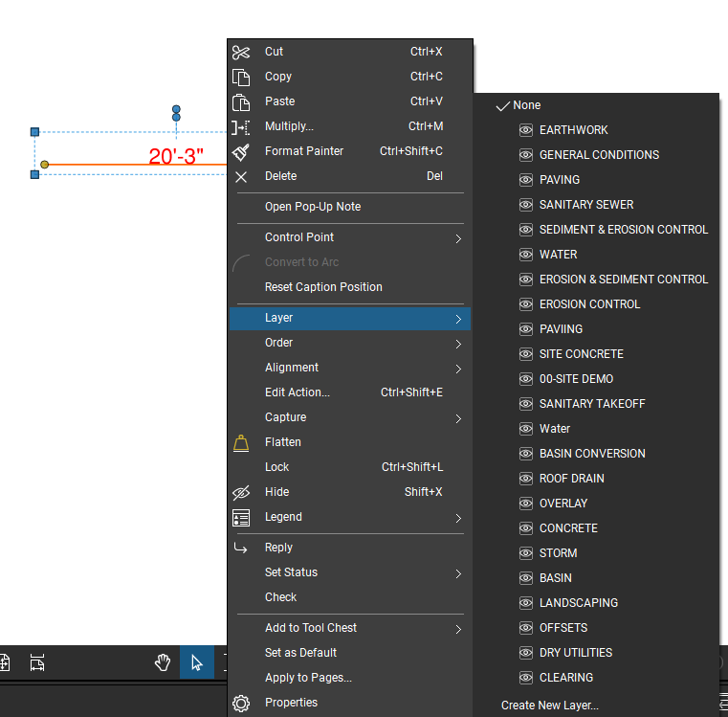
Task: Toggle visibility of GENERAL CONDITIONS layer
Action: (525, 155)
